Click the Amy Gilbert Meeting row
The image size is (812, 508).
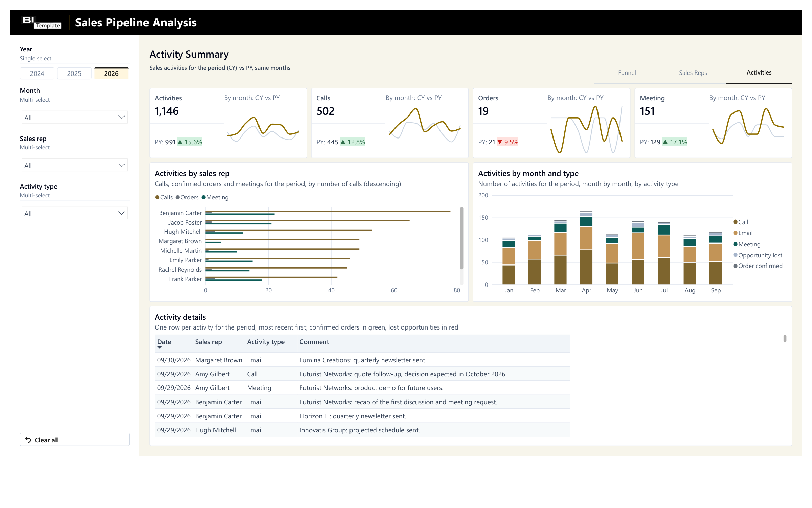pyautogui.click(x=363, y=388)
